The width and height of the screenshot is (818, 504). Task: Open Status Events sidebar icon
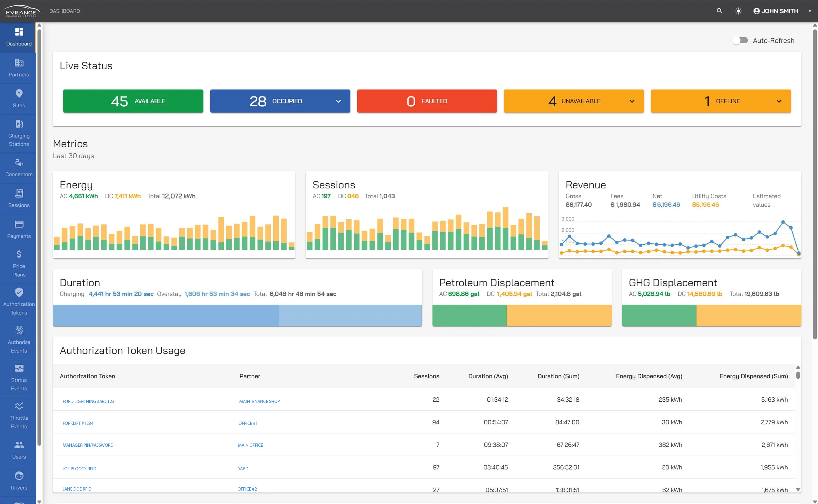tap(19, 368)
